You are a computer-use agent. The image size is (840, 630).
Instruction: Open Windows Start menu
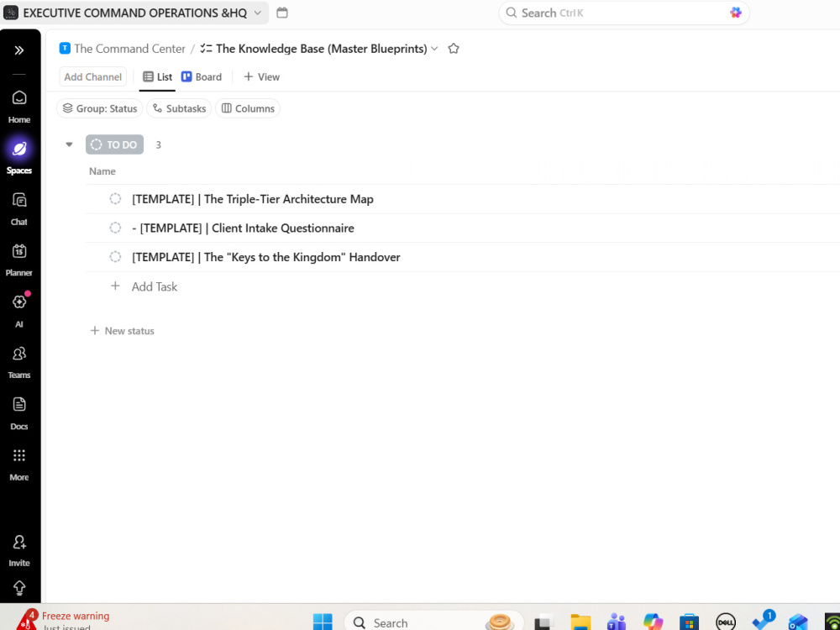click(x=323, y=622)
